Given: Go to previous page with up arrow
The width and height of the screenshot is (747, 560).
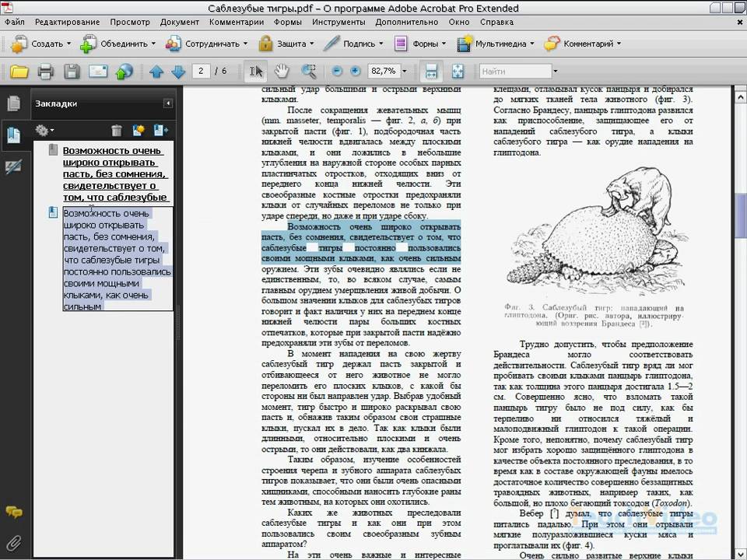Looking at the screenshot, I should [x=156, y=72].
